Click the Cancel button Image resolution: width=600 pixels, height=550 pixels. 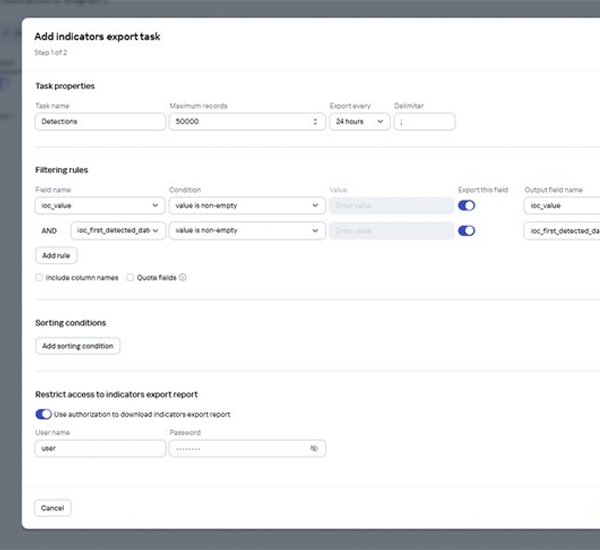[53, 508]
